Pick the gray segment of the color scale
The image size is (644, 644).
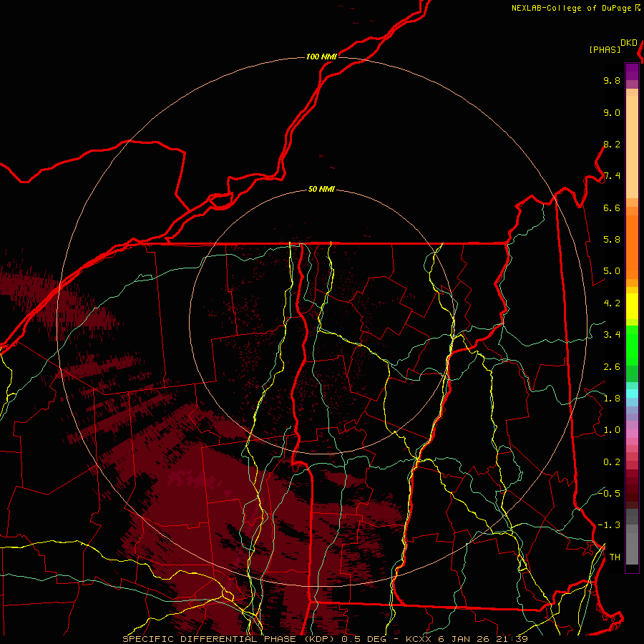pos(632,537)
